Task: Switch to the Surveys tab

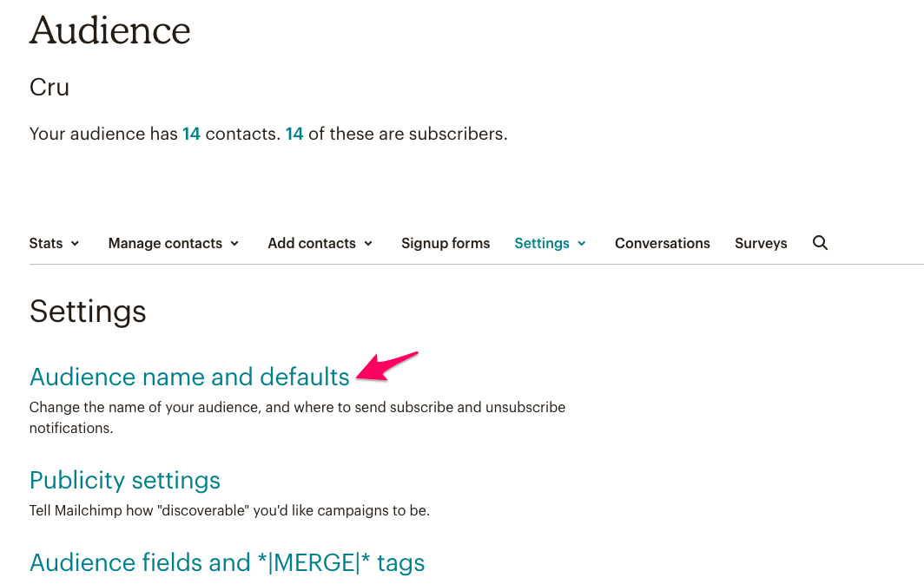Action: (761, 243)
